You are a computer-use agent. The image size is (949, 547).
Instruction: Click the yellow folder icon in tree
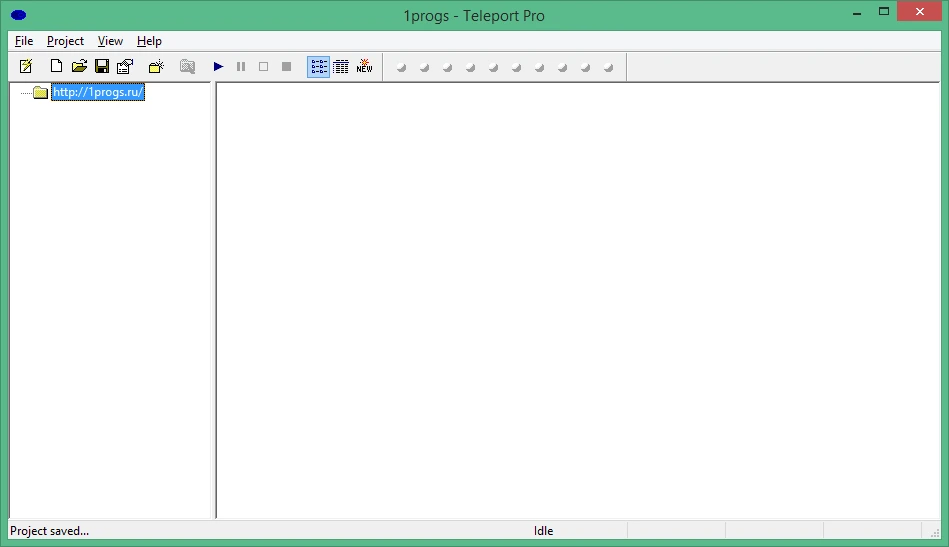(x=41, y=93)
